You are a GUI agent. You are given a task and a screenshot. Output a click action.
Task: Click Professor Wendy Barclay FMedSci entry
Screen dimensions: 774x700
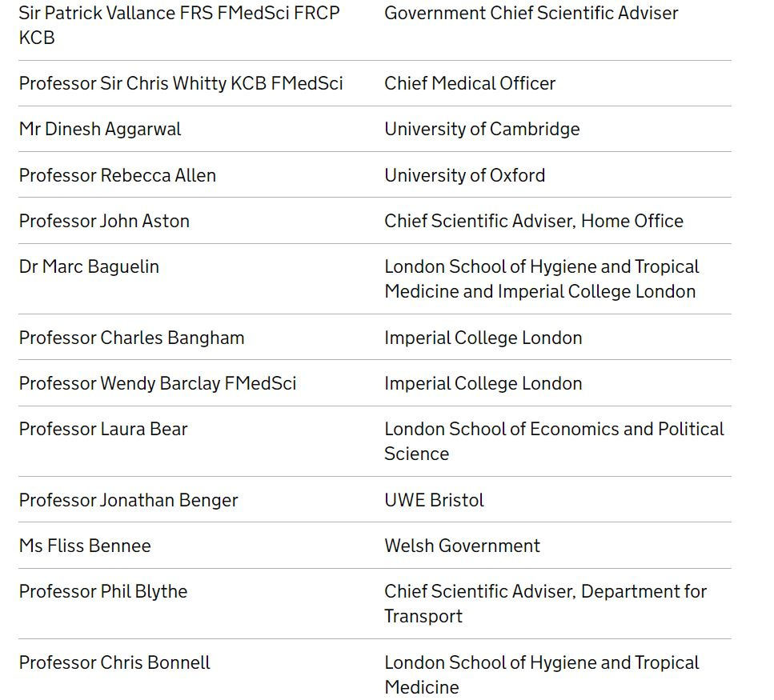(158, 384)
